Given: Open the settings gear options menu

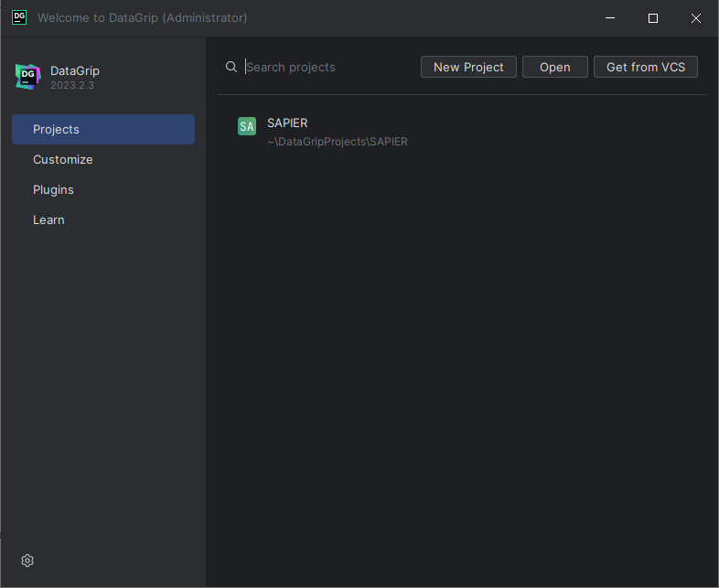Looking at the screenshot, I should [27, 560].
